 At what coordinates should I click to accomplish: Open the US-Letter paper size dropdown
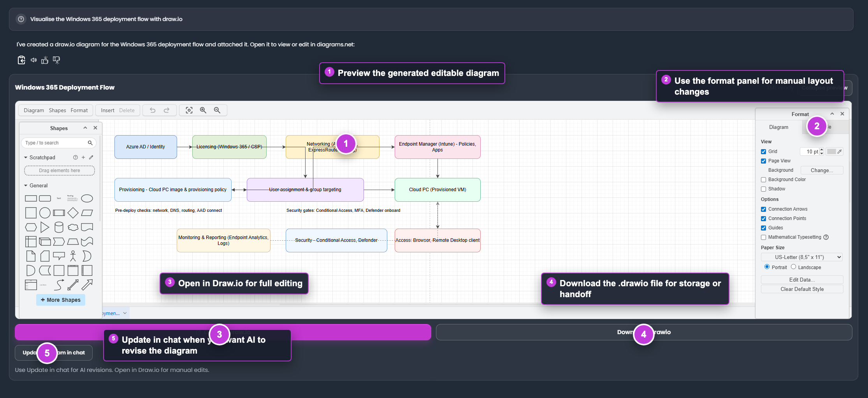[x=802, y=257]
